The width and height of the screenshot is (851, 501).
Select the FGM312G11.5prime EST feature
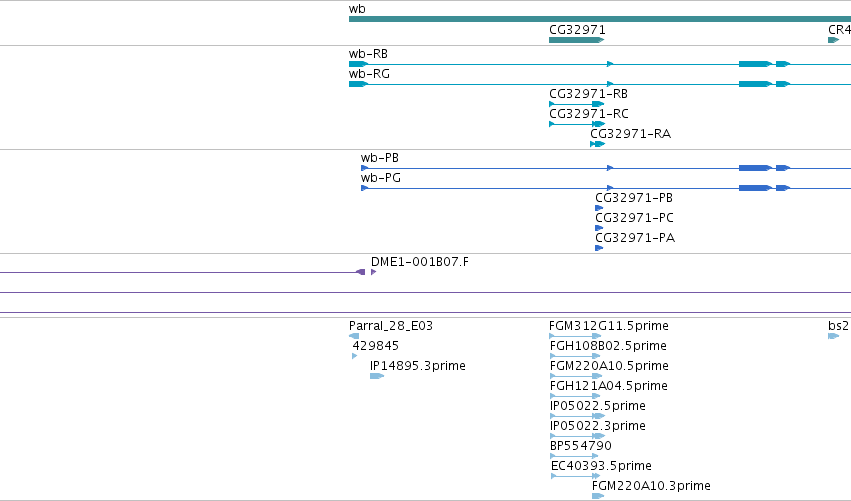(575, 336)
